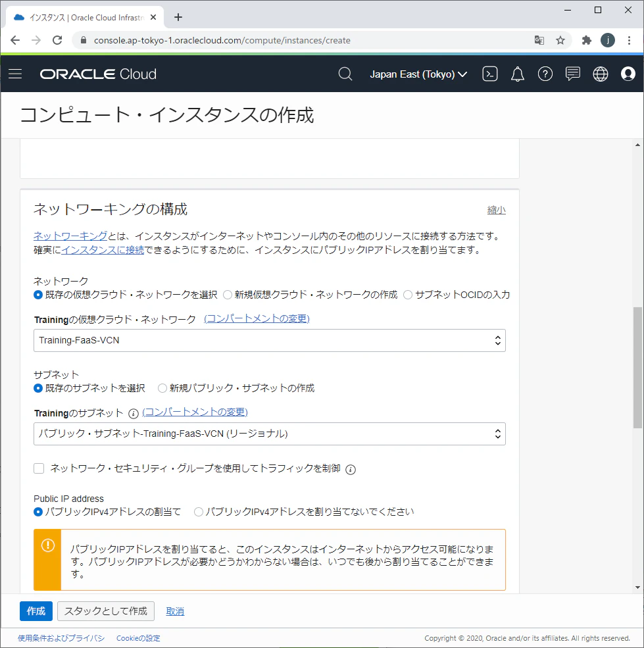The width and height of the screenshot is (644, 648).
Task: Open 使用条件およびプライバシ footer link
Action: [61, 638]
